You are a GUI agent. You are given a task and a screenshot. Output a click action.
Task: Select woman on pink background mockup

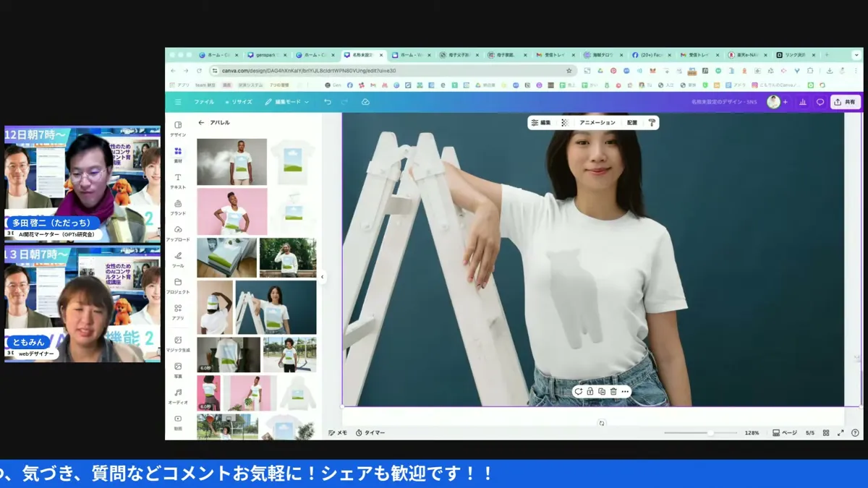pos(231,212)
